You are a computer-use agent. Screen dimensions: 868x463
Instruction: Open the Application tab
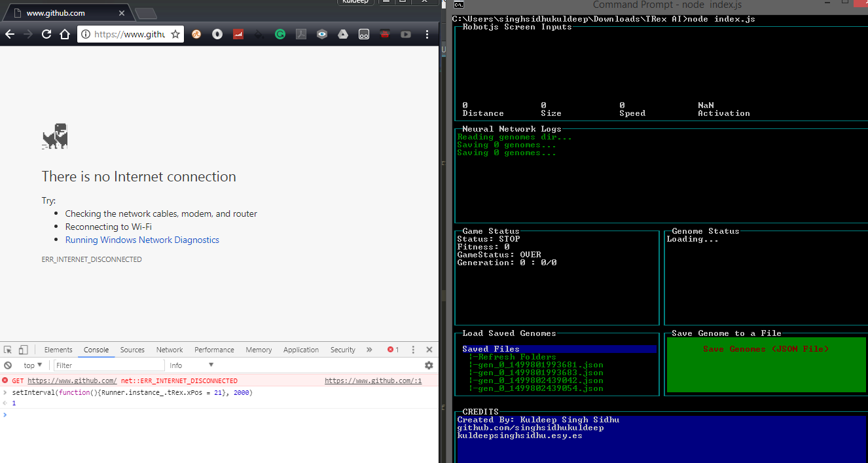(x=301, y=350)
